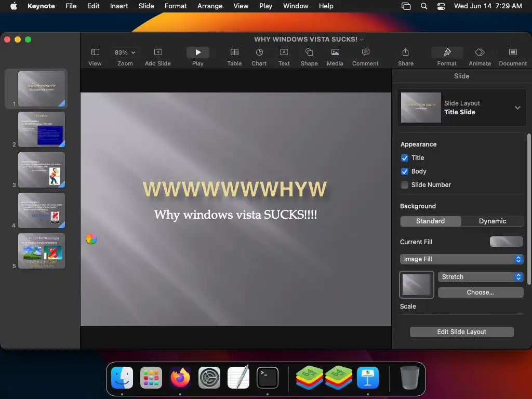
Task: Open the Document inspector
Action: [513, 57]
